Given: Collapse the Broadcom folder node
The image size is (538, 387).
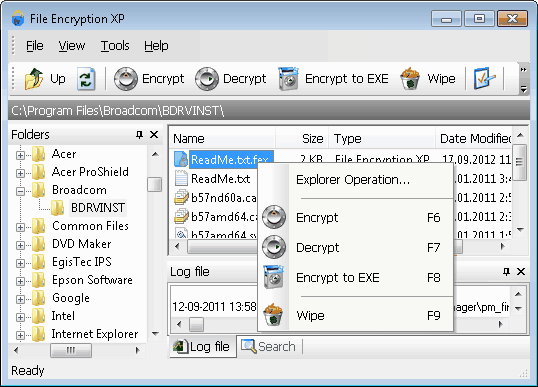Looking at the screenshot, I should [20, 191].
